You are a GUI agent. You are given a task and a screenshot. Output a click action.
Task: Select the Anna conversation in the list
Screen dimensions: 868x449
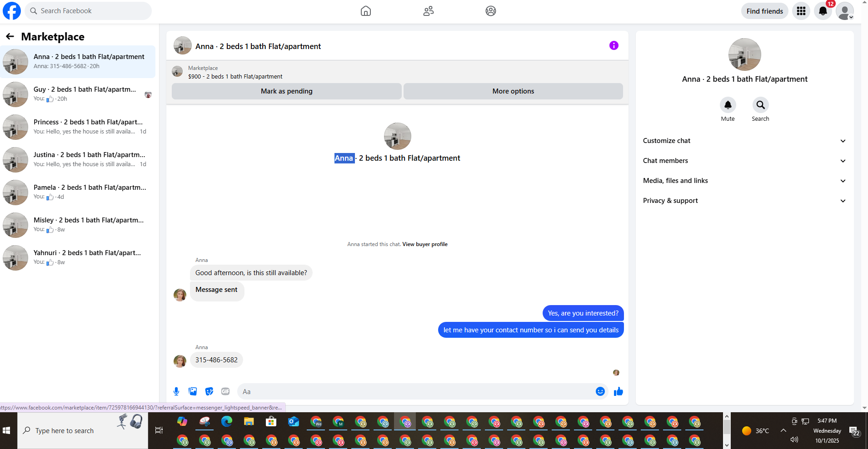coord(78,62)
